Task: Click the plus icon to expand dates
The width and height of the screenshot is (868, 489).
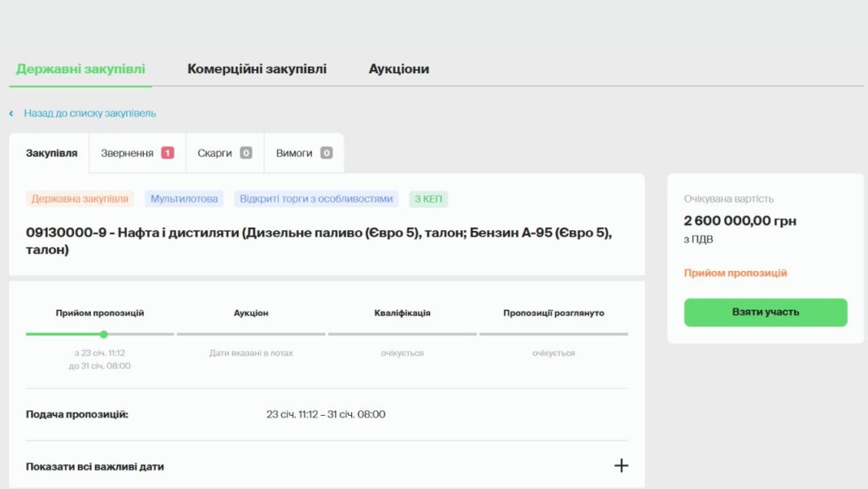Action: tap(620, 465)
